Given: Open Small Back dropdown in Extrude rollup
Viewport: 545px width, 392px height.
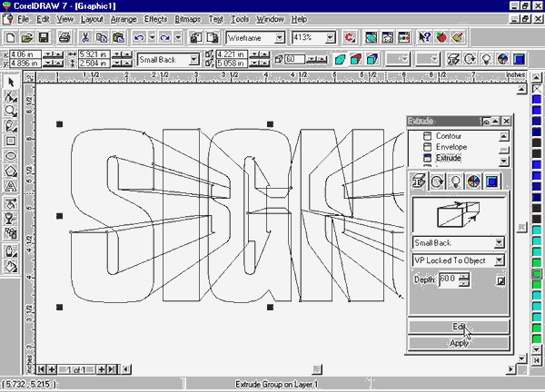Looking at the screenshot, I should (x=499, y=242).
